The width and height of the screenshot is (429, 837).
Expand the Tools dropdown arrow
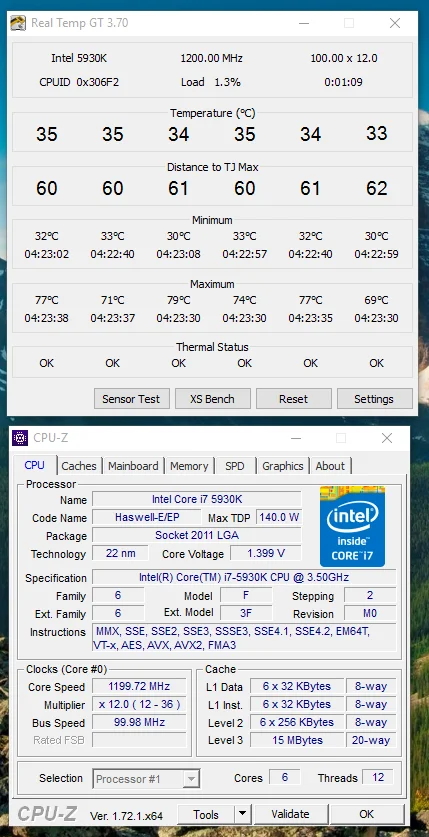pyautogui.click(x=242, y=814)
